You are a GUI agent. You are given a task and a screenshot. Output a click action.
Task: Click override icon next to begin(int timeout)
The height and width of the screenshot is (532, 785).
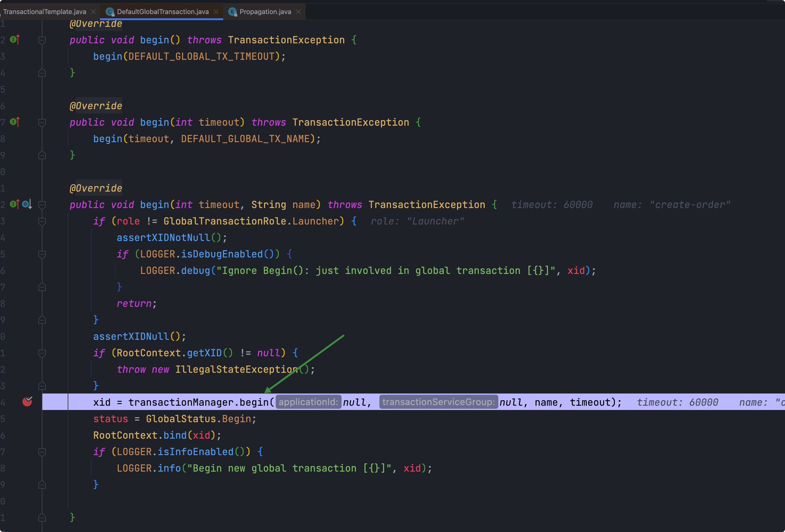coord(15,122)
